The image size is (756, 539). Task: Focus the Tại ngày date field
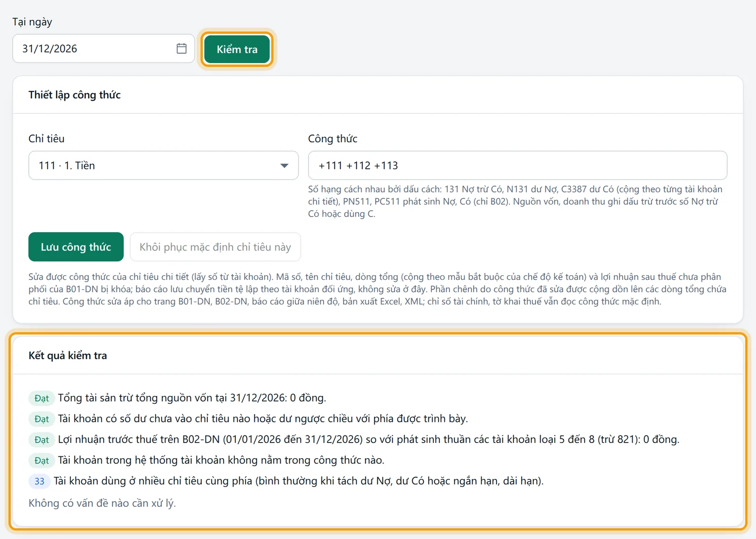click(103, 48)
